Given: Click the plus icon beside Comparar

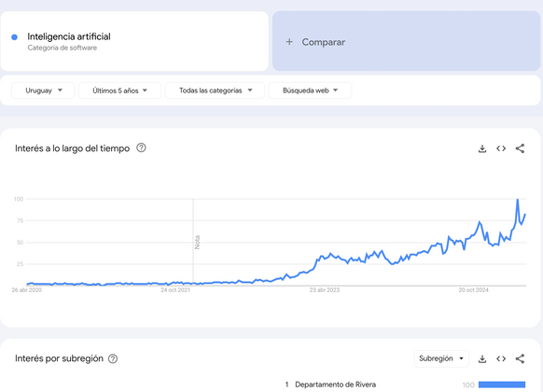Looking at the screenshot, I should pos(289,42).
